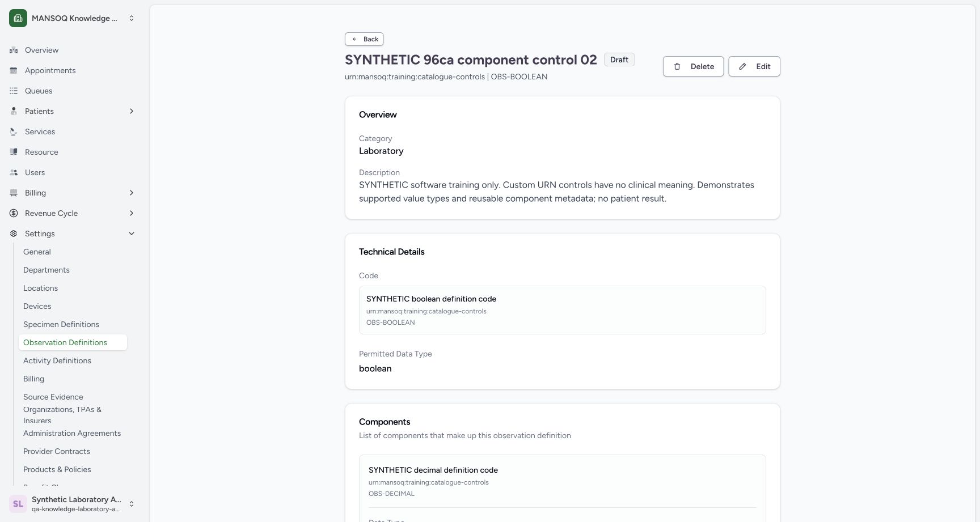Collapse the Settings submenu chevron
Image resolution: width=980 pixels, height=522 pixels.
(132, 234)
